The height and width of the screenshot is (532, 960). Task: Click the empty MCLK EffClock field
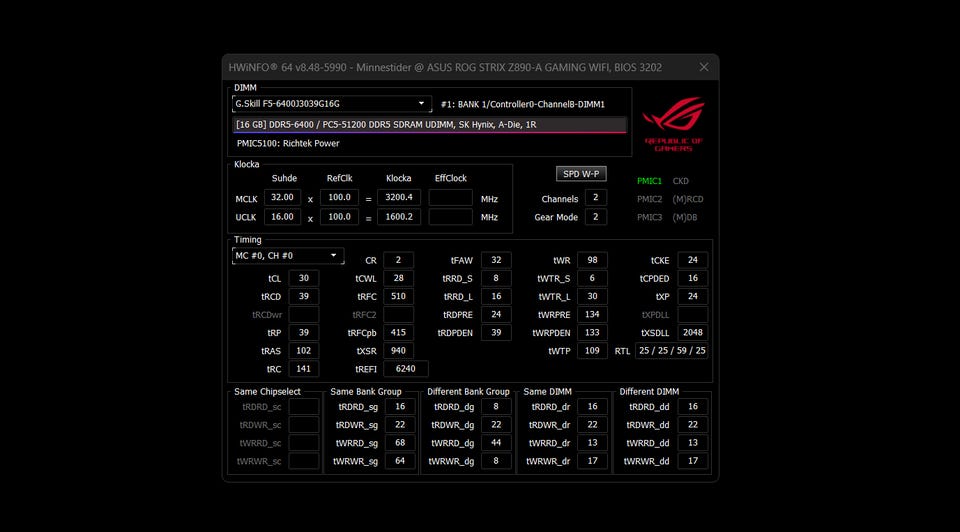click(450, 198)
